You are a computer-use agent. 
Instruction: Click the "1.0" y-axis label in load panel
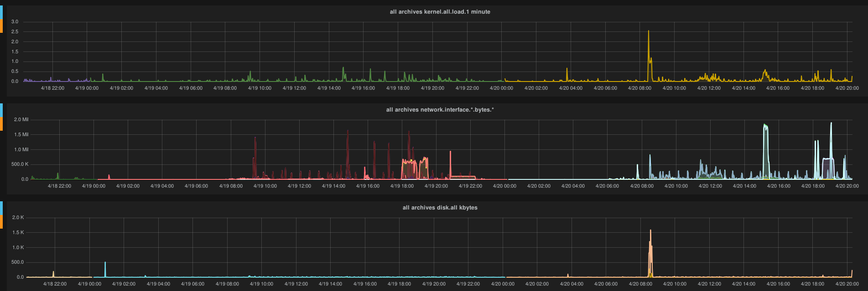click(x=15, y=61)
